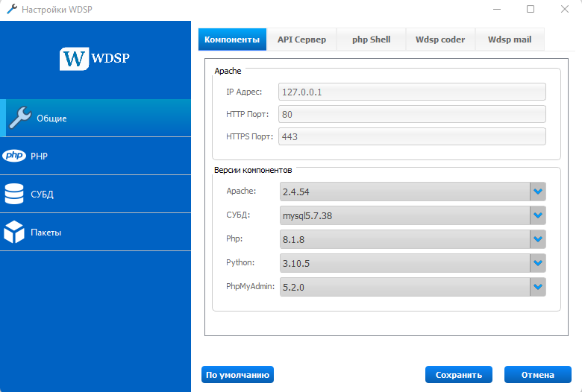582x392 pixels.
Task: Select the Php 8.1.8 combo box
Action: pos(413,239)
